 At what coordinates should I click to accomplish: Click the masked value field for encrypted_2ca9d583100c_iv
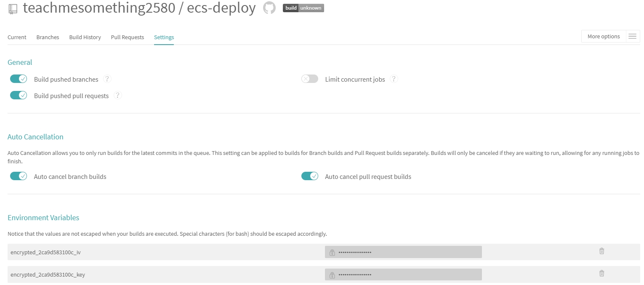[403, 252]
